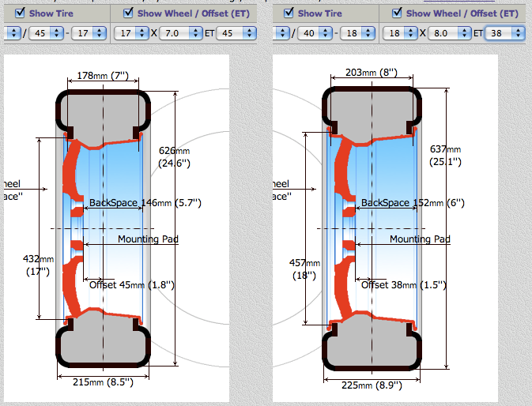Open right wheel width 8.0 dropdown

450,33
